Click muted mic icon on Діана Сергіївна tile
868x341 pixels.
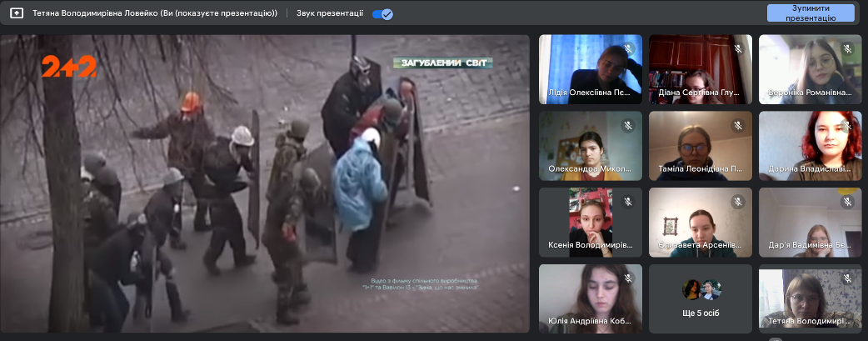pyautogui.click(x=738, y=49)
